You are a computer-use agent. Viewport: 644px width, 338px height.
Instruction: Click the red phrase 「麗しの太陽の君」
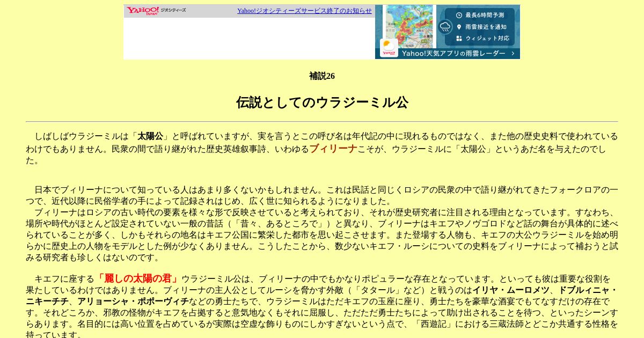click(138, 278)
